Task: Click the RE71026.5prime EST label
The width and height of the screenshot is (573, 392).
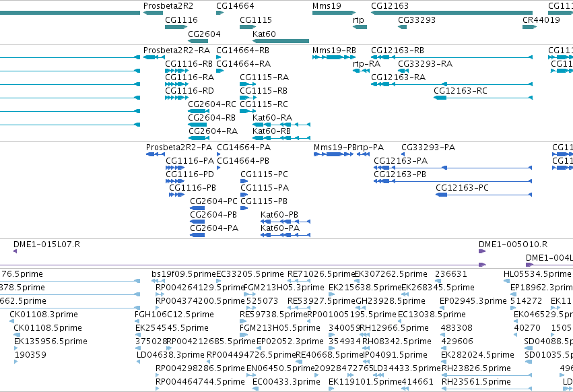Action: (x=321, y=274)
